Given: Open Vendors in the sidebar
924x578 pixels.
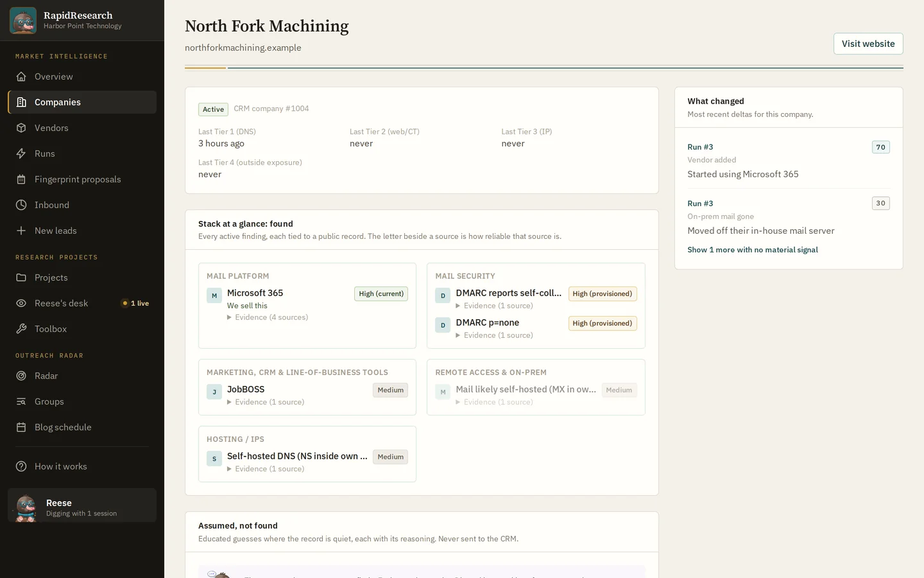Looking at the screenshot, I should (82, 128).
